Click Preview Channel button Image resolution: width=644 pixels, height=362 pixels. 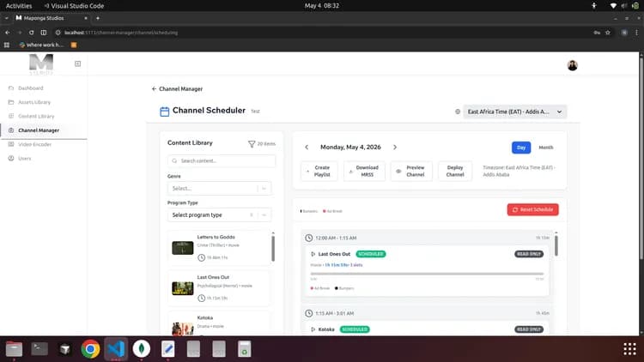pyautogui.click(x=411, y=172)
